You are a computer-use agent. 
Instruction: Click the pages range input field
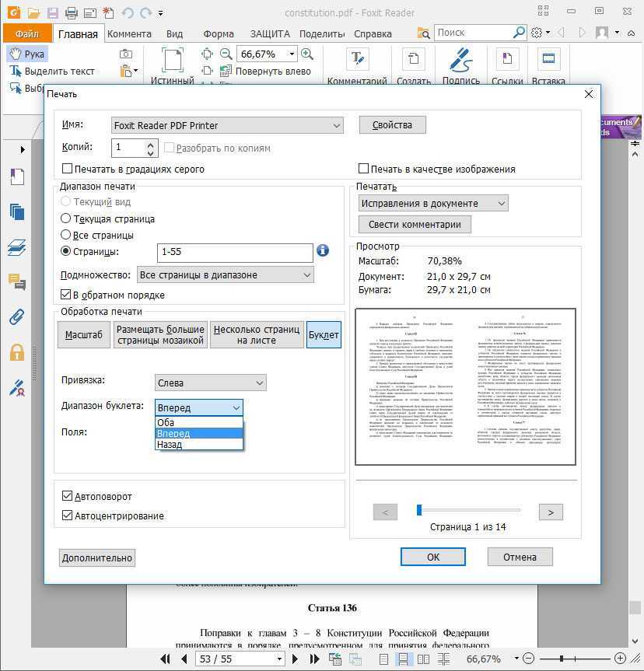[235, 253]
